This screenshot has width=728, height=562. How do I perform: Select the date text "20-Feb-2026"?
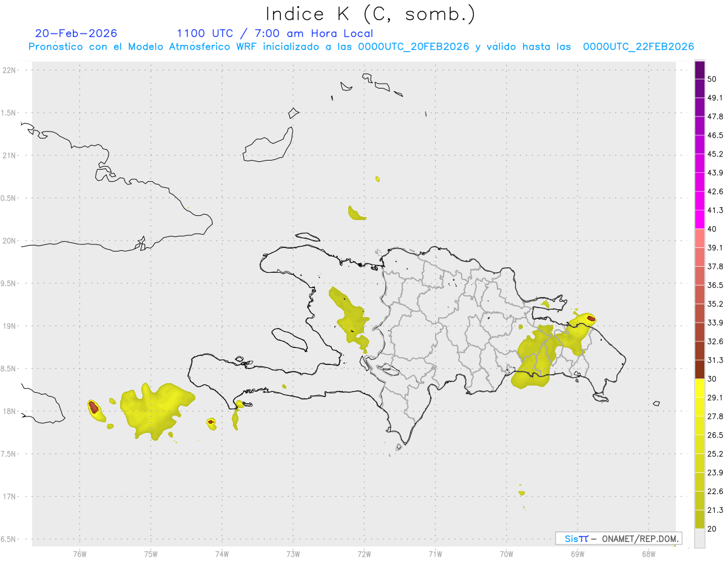(76, 33)
